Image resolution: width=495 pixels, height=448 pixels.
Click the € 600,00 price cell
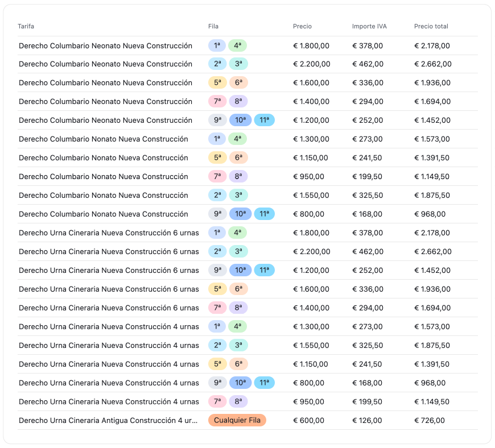click(x=308, y=420)
